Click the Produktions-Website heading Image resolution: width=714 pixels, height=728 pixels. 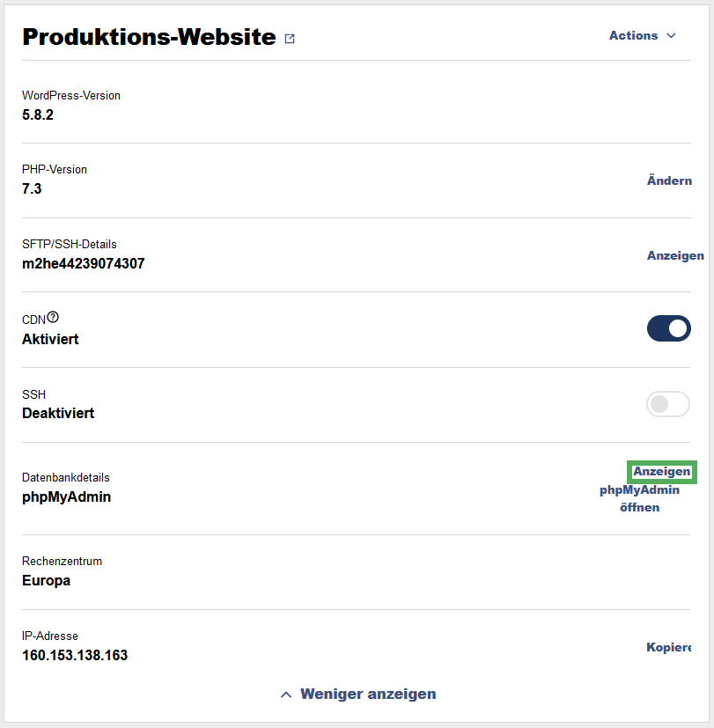(149, 37)
